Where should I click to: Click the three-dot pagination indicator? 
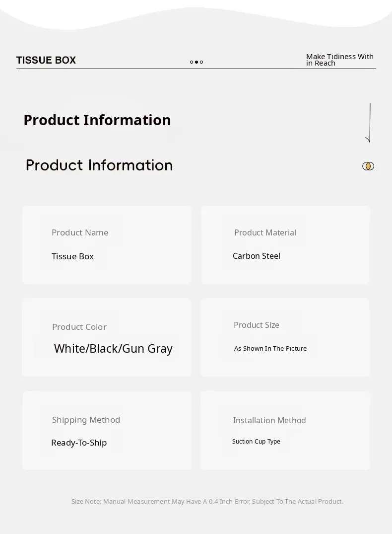point(196,62)
